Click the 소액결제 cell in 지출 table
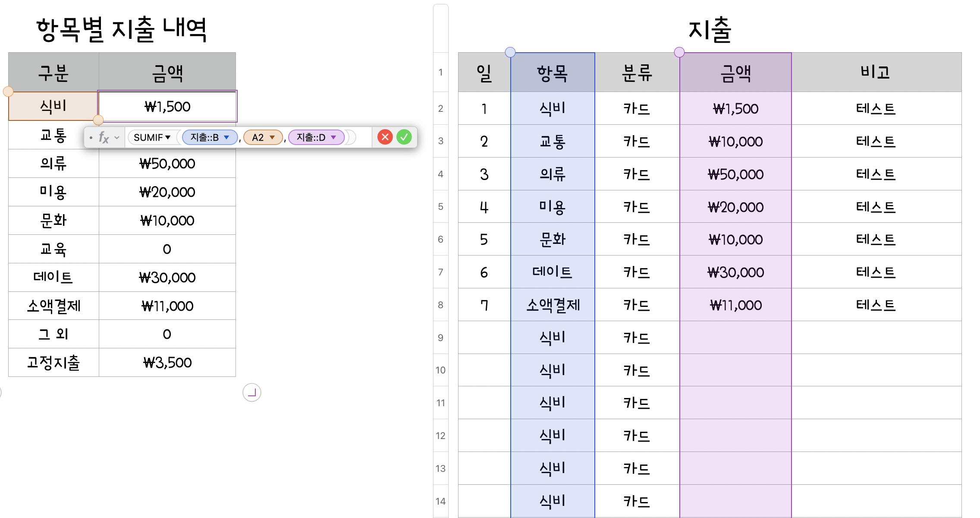Viewport: 980px width, 518px height. point(553,305)
